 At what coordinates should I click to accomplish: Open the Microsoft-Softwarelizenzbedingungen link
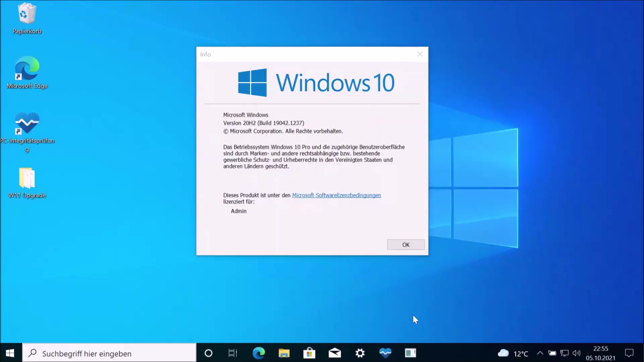tap(336, 195)
